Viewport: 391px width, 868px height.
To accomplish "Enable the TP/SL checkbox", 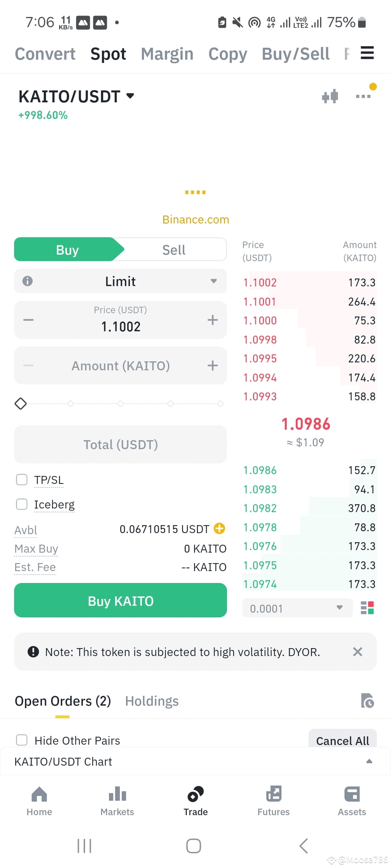I will pos(22,480).
